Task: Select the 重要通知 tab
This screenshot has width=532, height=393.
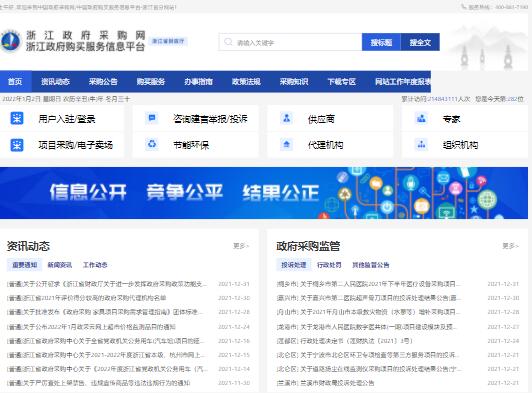Action: [24, 265]
